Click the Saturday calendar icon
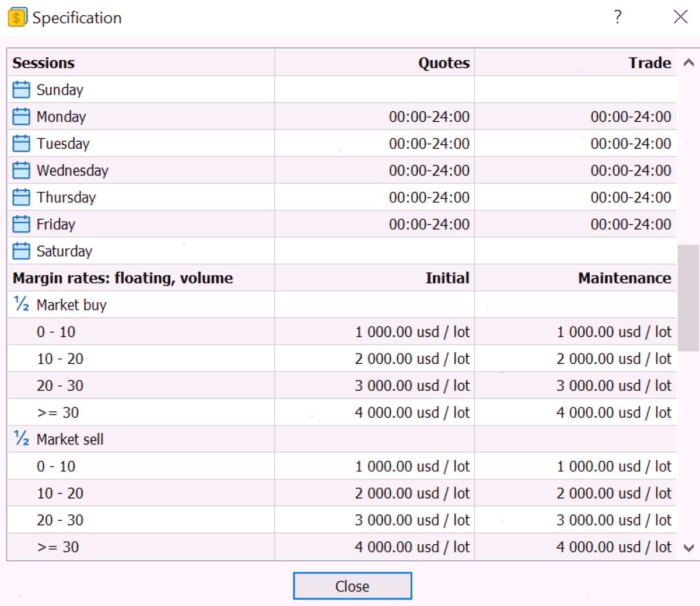 21,251
